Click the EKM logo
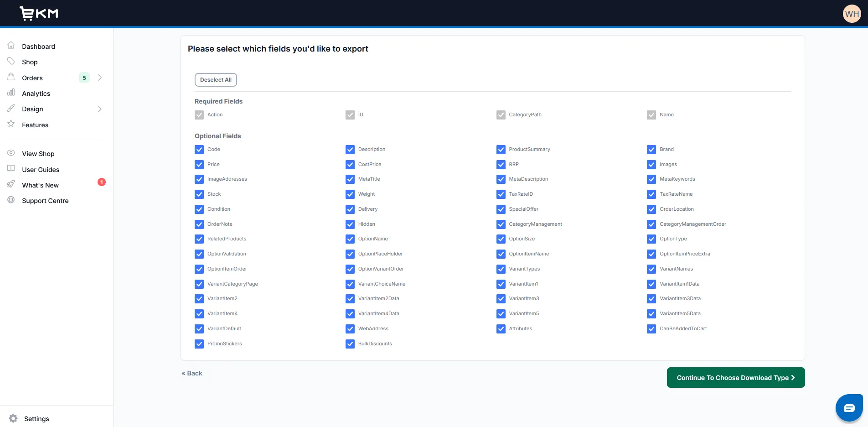Screen dimensions: 868x427 (39, 13)
